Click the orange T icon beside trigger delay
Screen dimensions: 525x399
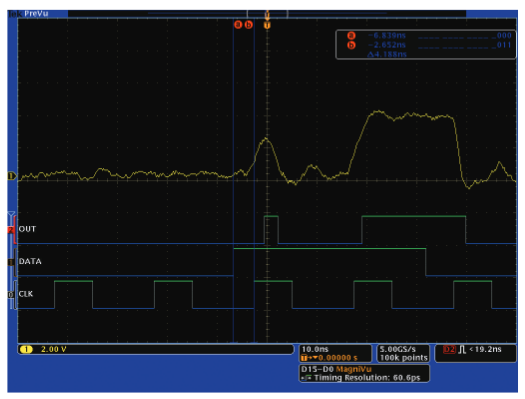point(304,358)
